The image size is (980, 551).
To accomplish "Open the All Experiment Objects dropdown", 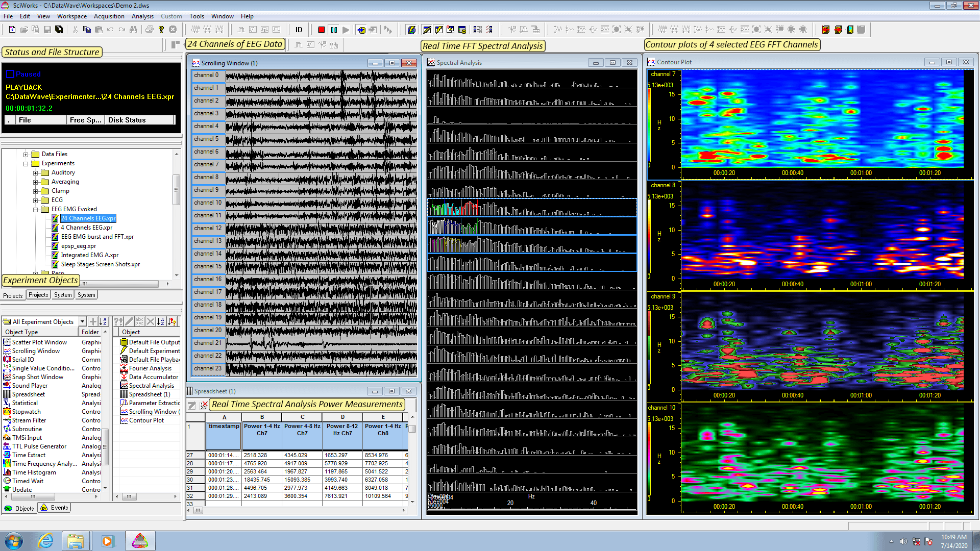I will pyautogui.click(x=82, y=321).
